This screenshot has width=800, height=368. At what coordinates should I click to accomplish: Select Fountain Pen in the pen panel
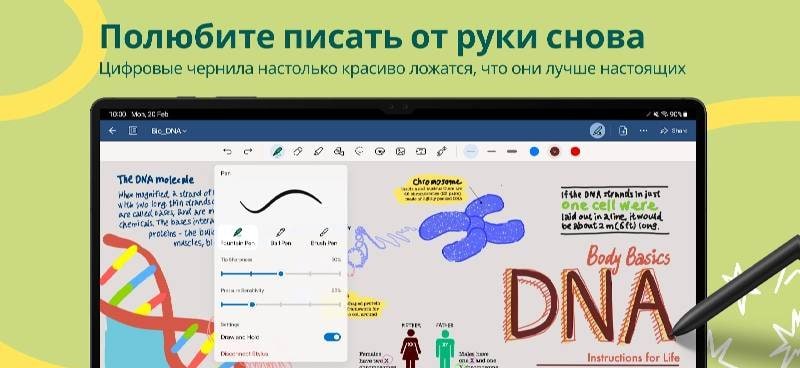(x=238, y=236)
